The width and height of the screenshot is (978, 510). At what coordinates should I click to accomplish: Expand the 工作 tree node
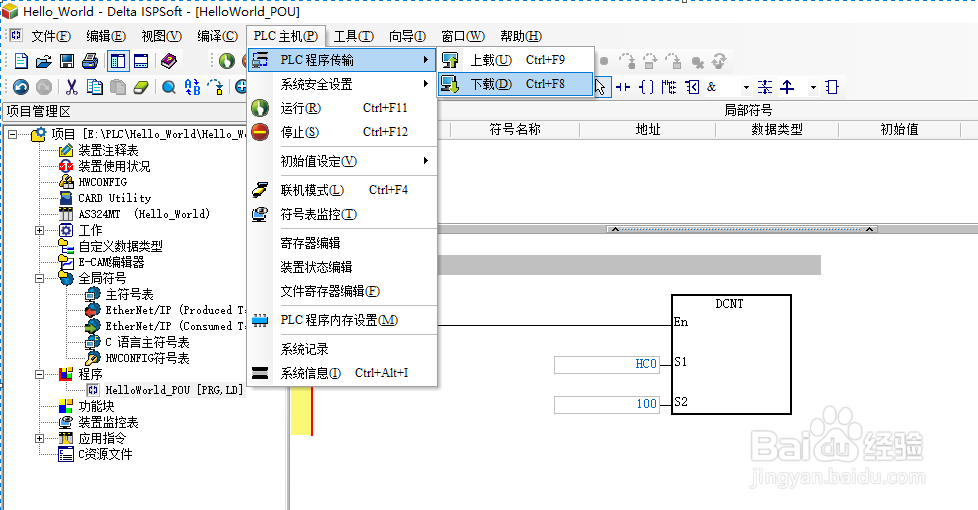coord(39,230)
